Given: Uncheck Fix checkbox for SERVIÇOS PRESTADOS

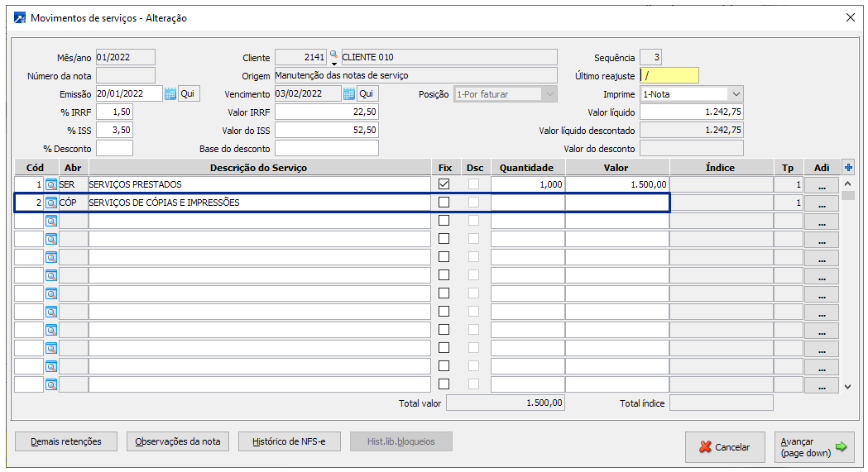Looking at the screenshot, I should [444, 184].
